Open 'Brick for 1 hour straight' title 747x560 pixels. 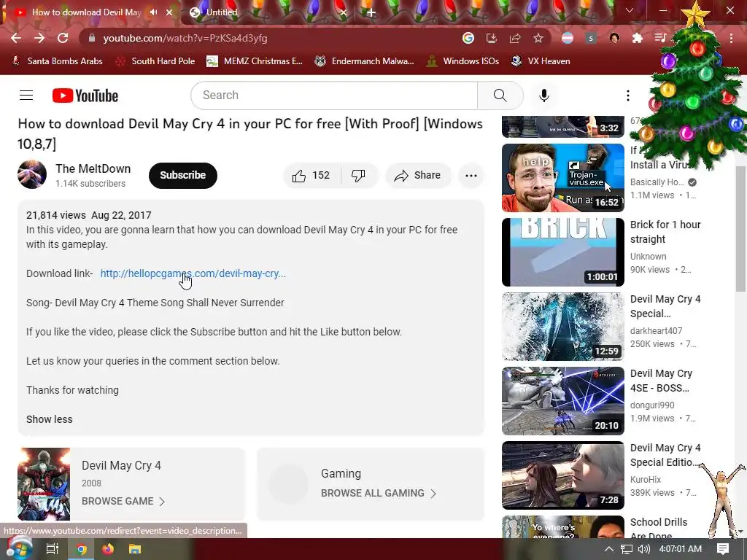(x=665, y=232)
